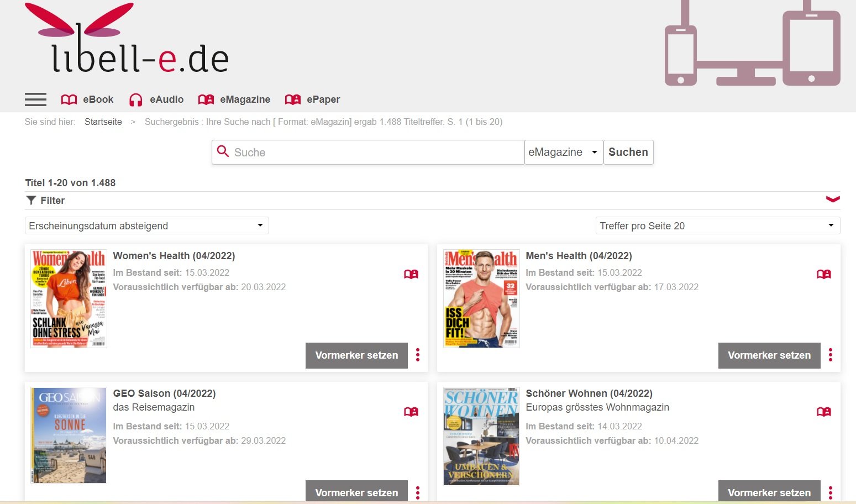Screen dimensions: 856x504
Task: Open more options for GEO Saison
Action: click(x=418, y=492)
